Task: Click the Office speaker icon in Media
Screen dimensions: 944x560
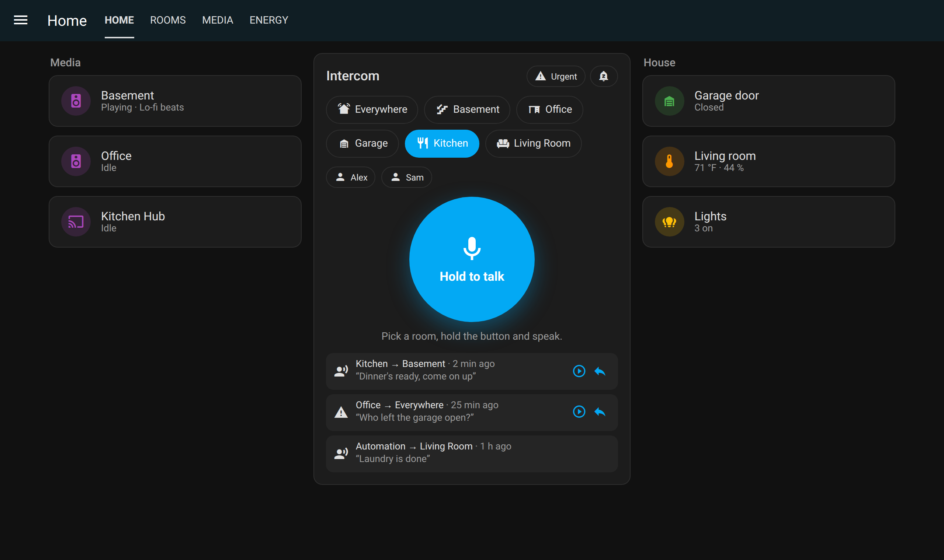Action: (x=76, y=161)
